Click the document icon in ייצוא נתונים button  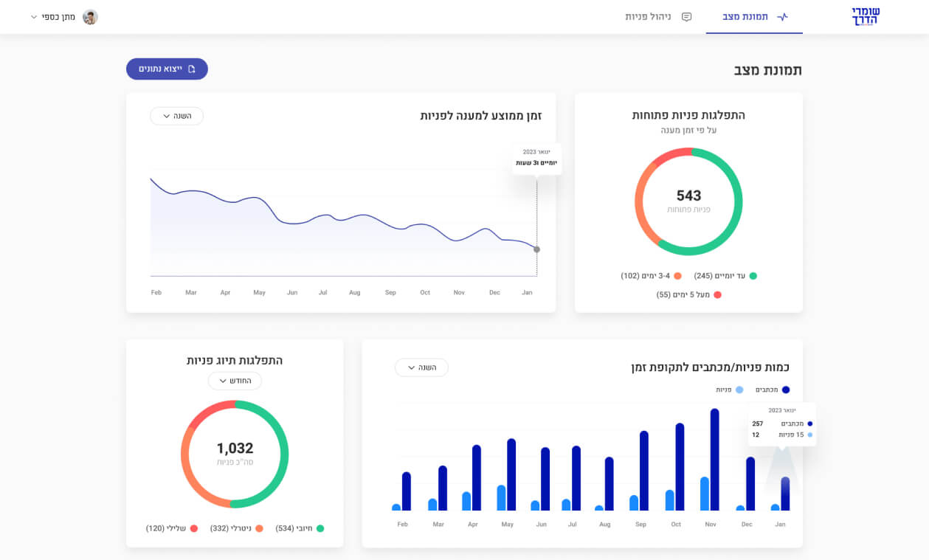[x=192, y=69]
